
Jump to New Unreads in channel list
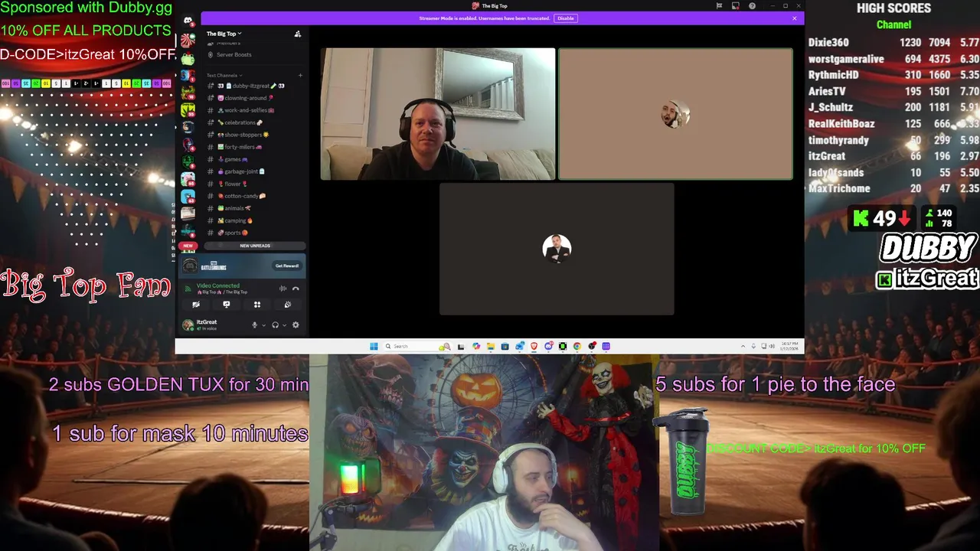click(255, 246)
